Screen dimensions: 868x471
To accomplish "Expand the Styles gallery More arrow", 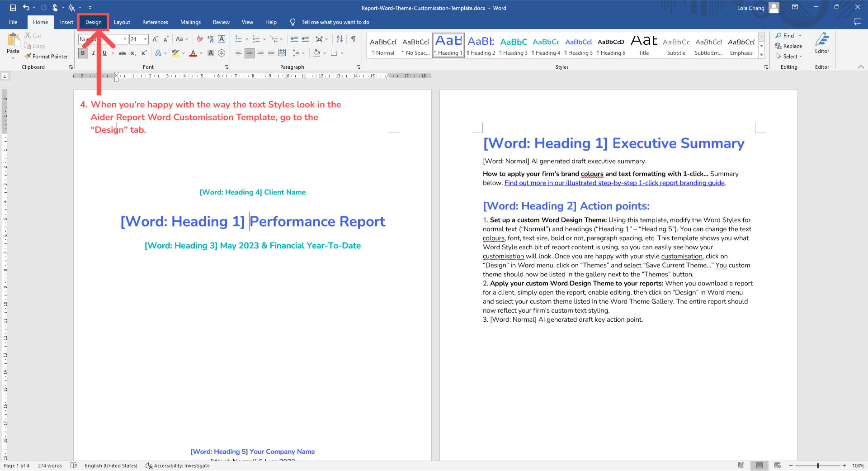I will [761, 55].
